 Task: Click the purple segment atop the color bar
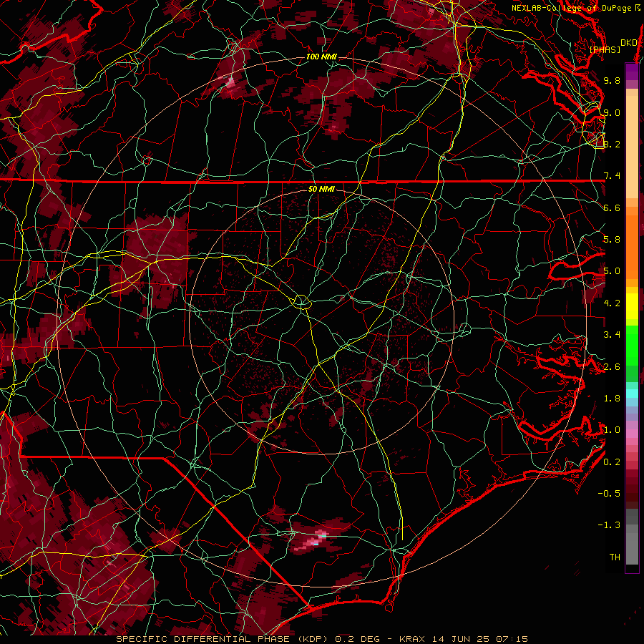point(632,72)
